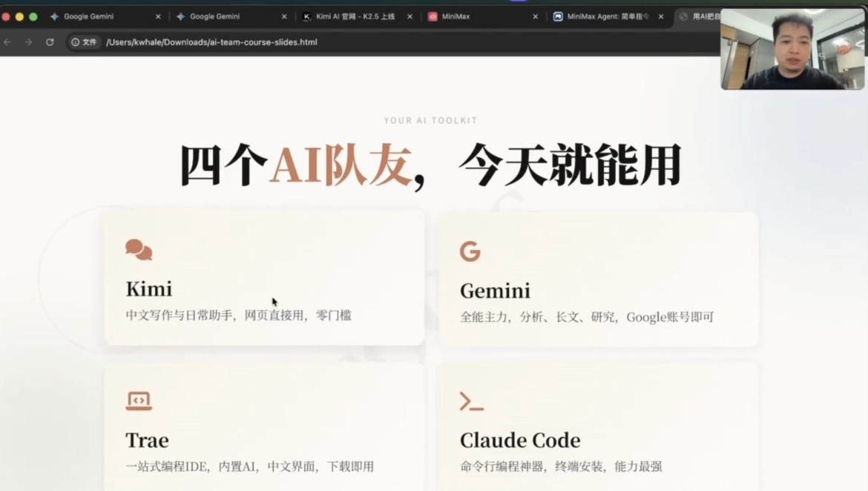
Task: Click the Claude Code terminal prompt icon
Action: [x=471, y=402]
